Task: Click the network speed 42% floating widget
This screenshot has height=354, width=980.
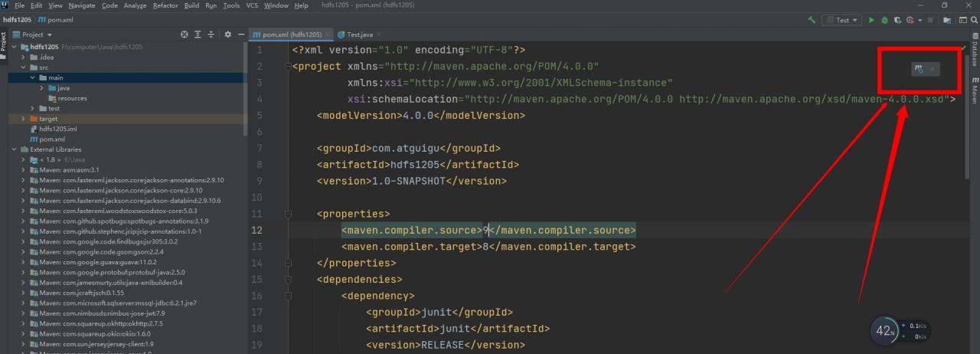Action: click(x=901, y=331)
